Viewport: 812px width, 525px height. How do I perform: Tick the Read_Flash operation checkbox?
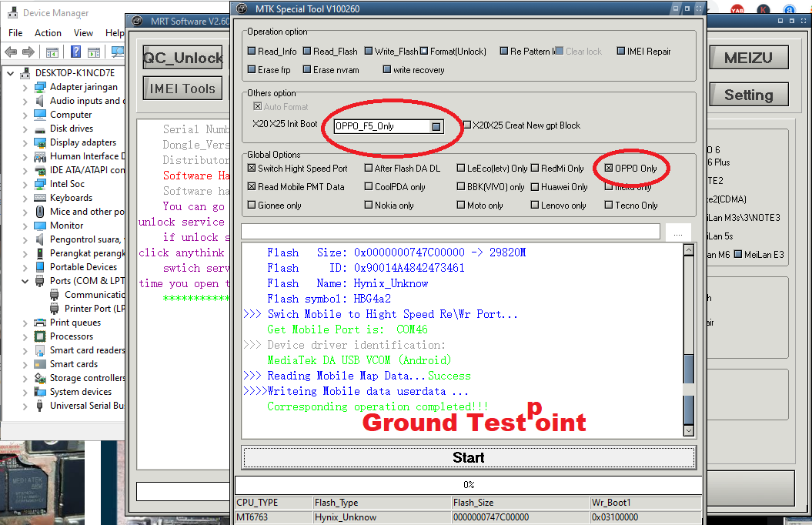(x=307, y=51)
